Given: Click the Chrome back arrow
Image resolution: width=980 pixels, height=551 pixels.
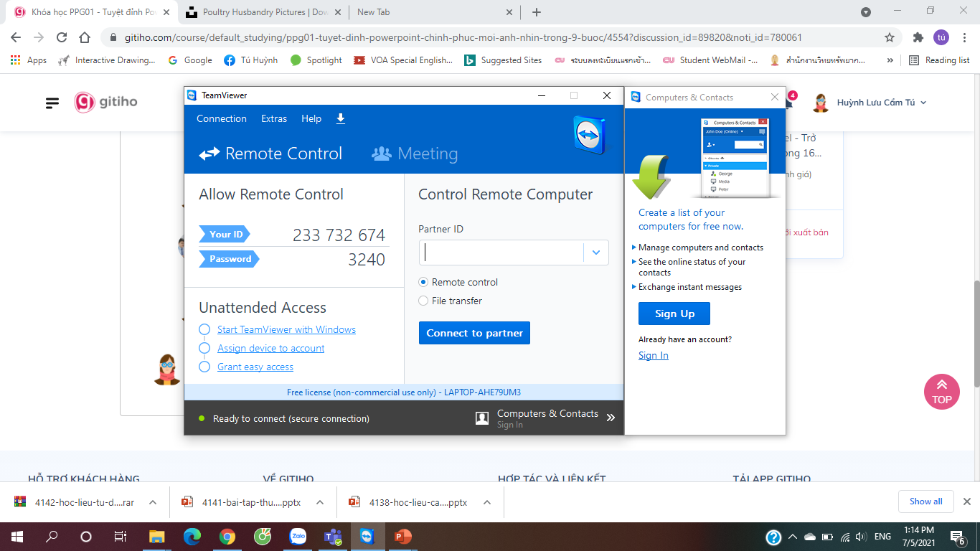Looking at the screenshot, I should [16, 37].
